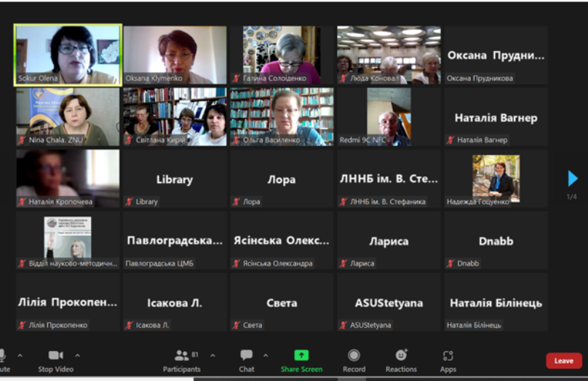Viewport: 588px width, 381px height.
Task: Expand video options arrow beside Stop Video
Action: (77, 356)
